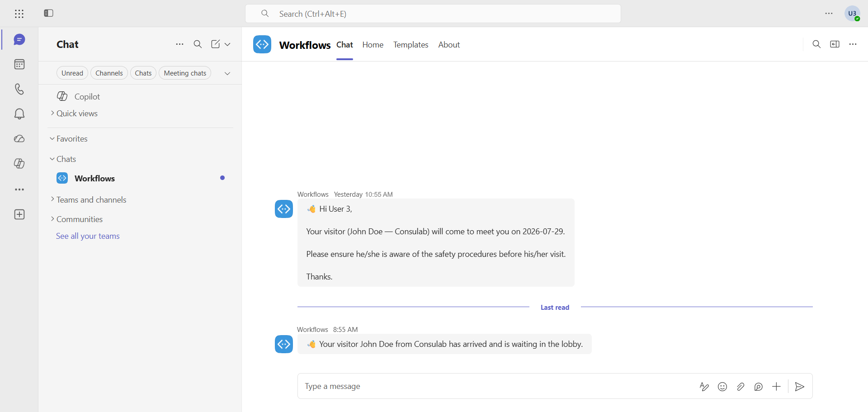Click the 'Hi User 3' message bubble
868x412 pixels.
point(436,242)
